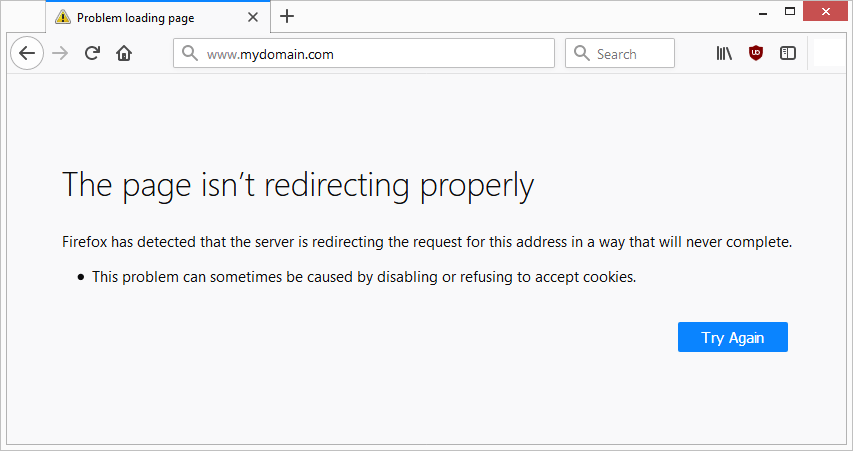This screenshot has width=853, height=451.
Task: Click the www.mydomain.com address field
Action: pyautogui.click(x=370, y=54)
